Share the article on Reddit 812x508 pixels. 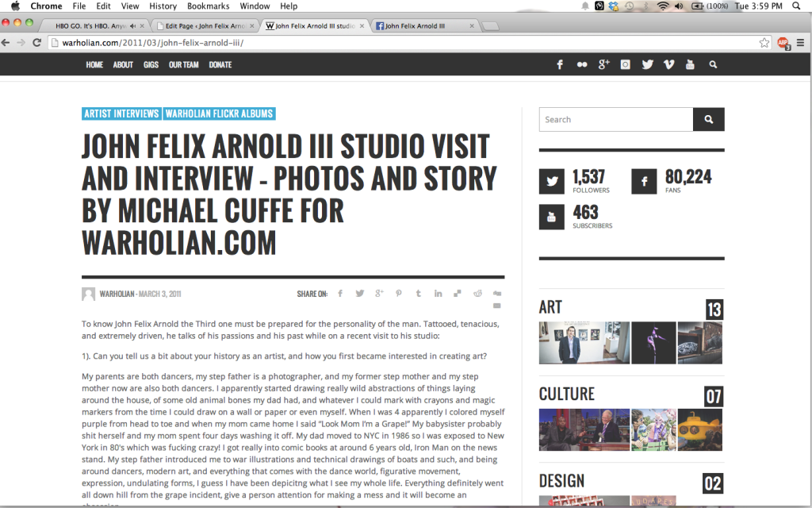pos(477,294)
